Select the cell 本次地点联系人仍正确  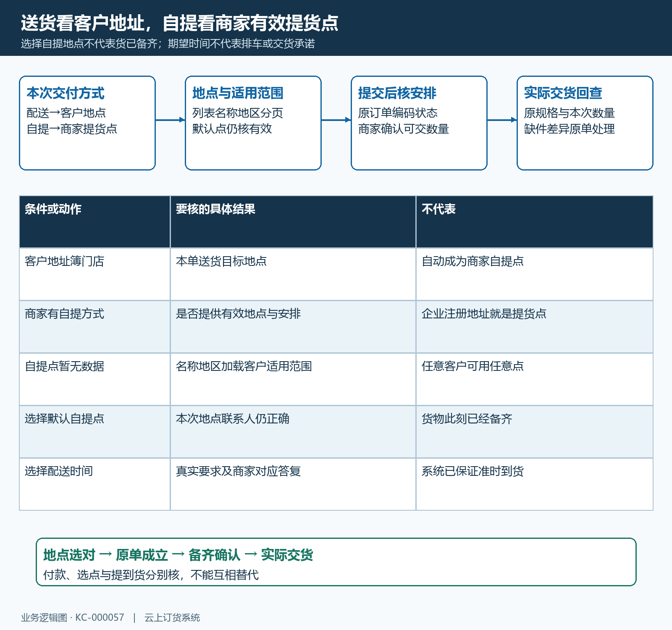coord(293,432)
